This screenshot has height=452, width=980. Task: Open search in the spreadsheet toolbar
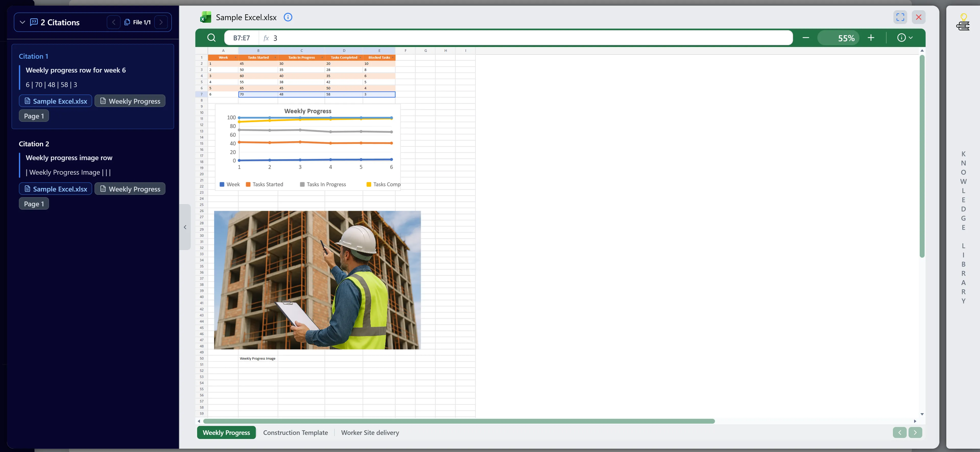tap(211, 38)
